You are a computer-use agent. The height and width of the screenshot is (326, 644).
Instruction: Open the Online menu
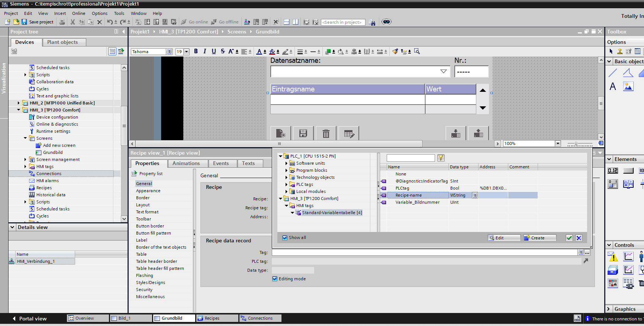click(78, 13)
